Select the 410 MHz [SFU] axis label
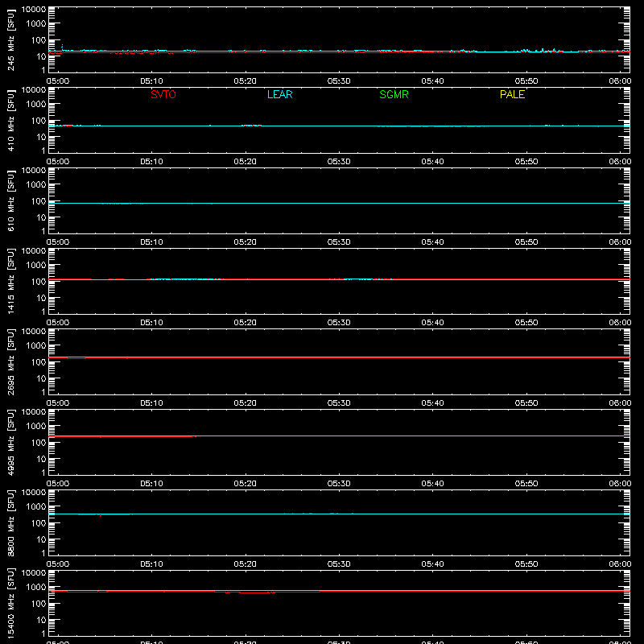 point(10,120)
